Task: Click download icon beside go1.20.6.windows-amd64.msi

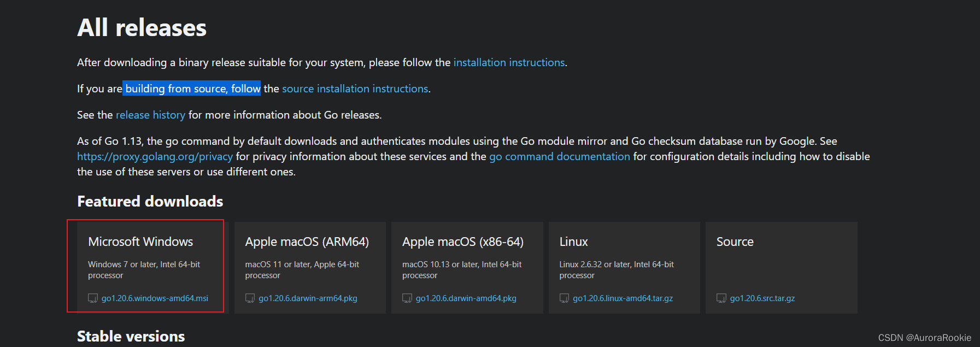Action: [x=93, y=298]
